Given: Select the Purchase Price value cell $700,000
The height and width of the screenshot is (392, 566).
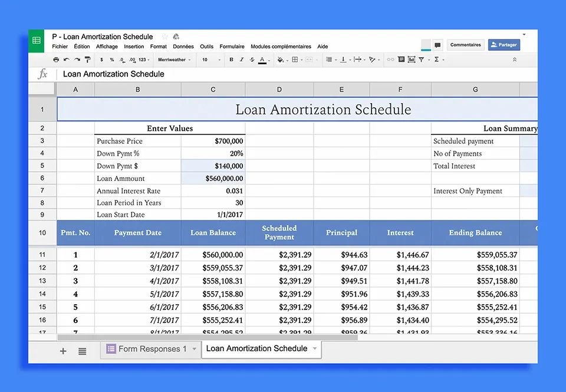Looking at the screenshot, I should pos(213,141).
